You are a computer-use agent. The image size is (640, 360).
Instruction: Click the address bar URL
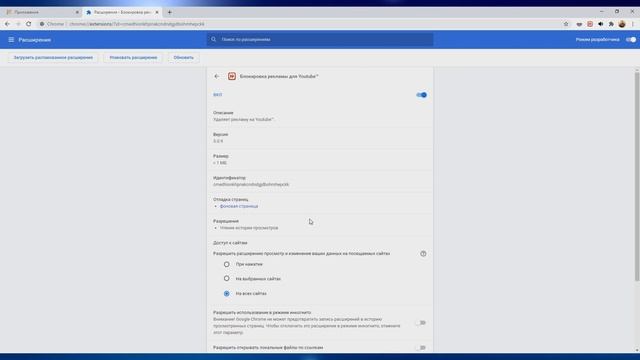[x=137, y=24]
